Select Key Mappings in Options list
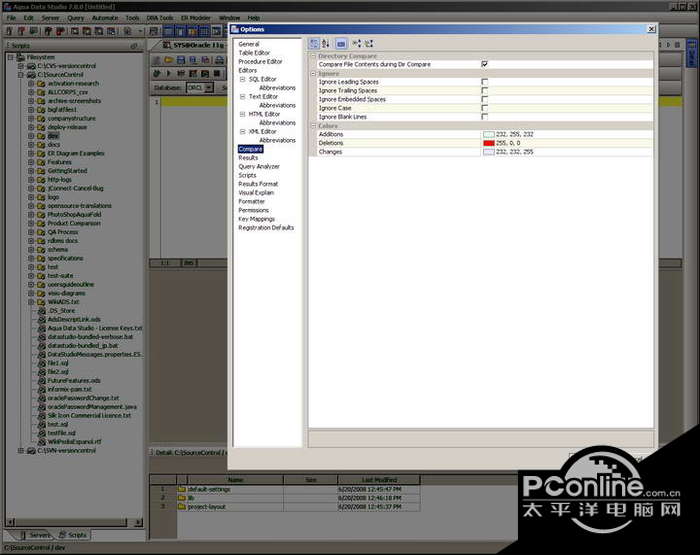 (x=257, y=219)
